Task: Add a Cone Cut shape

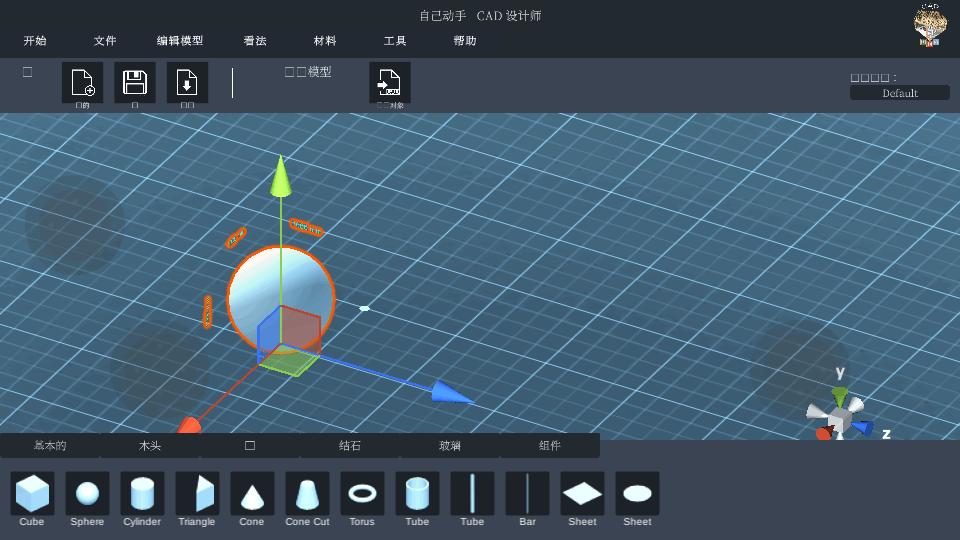Action: 307,494
